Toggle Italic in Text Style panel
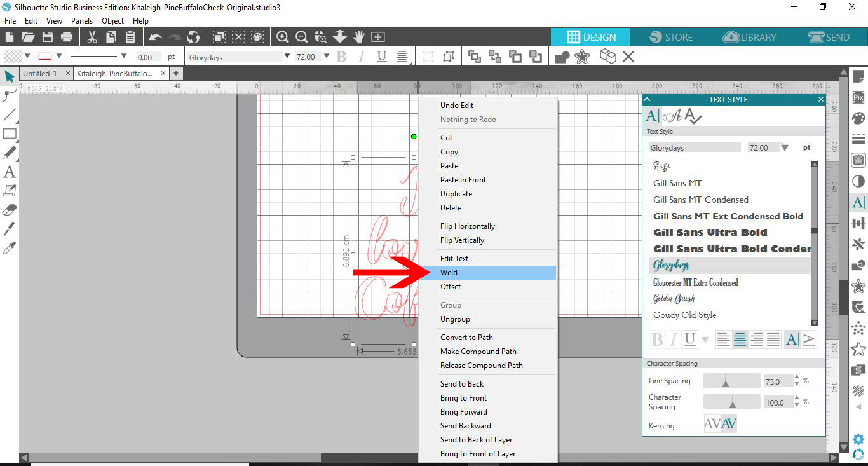 point(674,339)
